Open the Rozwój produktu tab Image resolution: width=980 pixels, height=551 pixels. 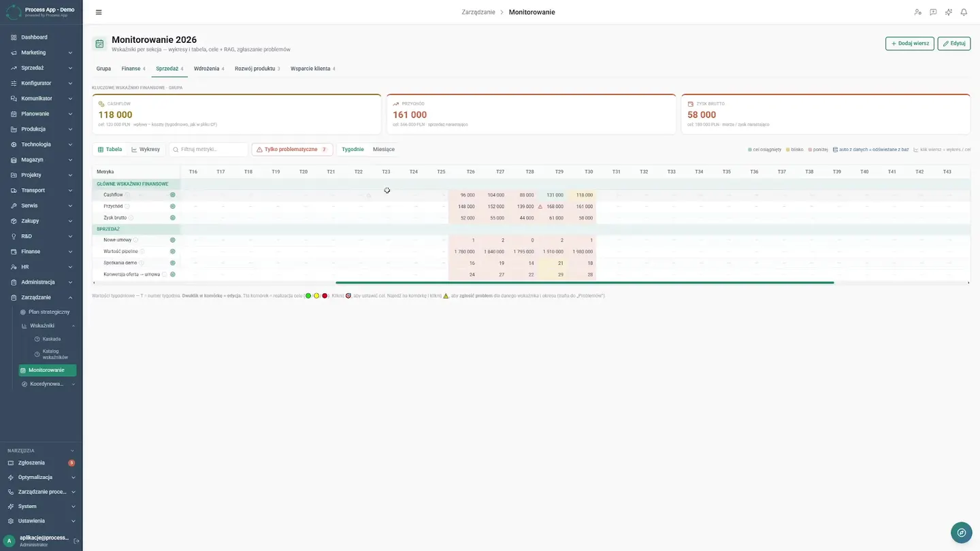click(257, 69)
